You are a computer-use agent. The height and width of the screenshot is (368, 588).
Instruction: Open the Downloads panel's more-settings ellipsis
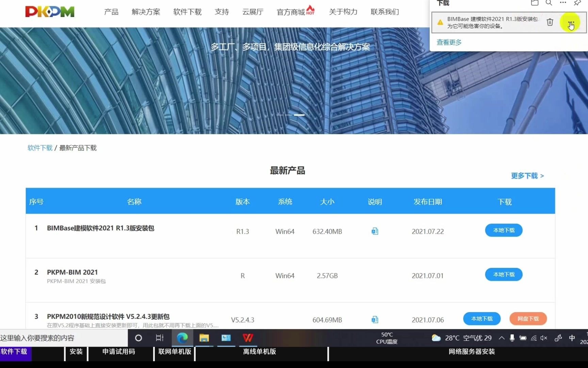tap(563, 3)
